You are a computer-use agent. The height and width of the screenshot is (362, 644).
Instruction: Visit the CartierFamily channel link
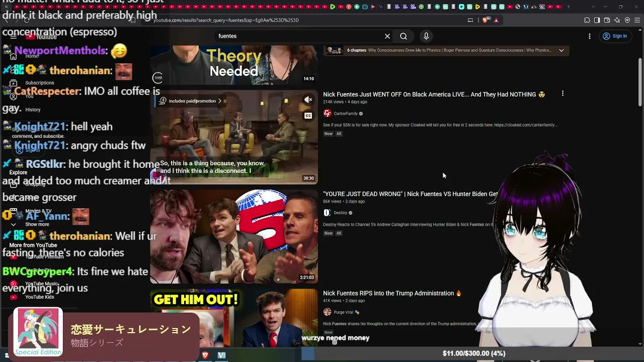pyautogui.click(x=346, y=114)
